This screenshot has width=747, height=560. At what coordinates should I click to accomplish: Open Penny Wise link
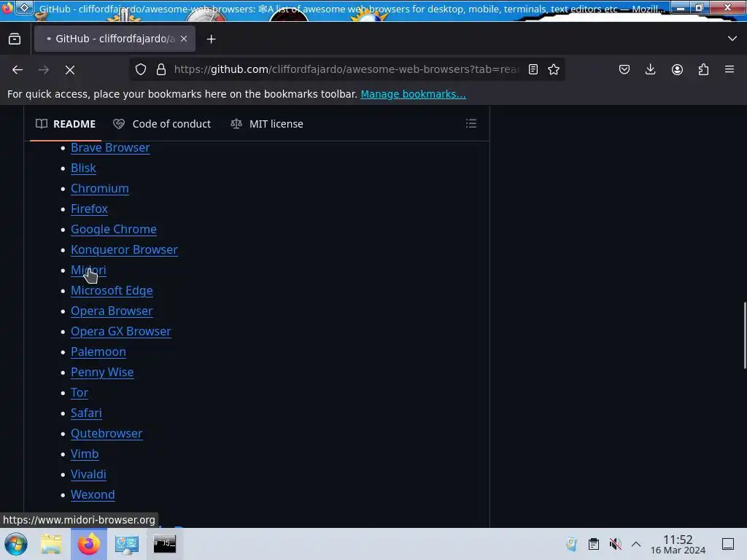[x=102, y=373]
